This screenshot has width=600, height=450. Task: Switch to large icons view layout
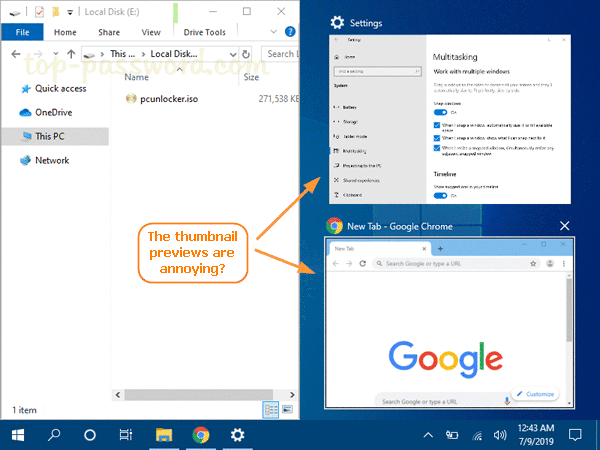288,410
